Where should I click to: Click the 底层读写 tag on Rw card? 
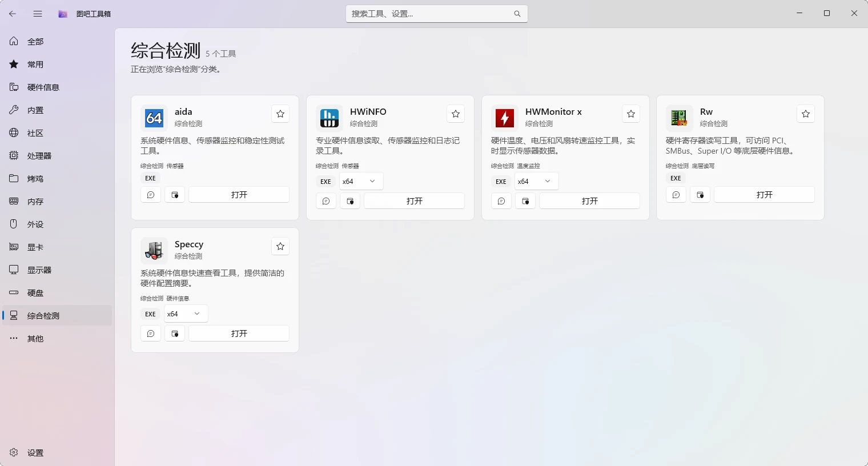704,166
